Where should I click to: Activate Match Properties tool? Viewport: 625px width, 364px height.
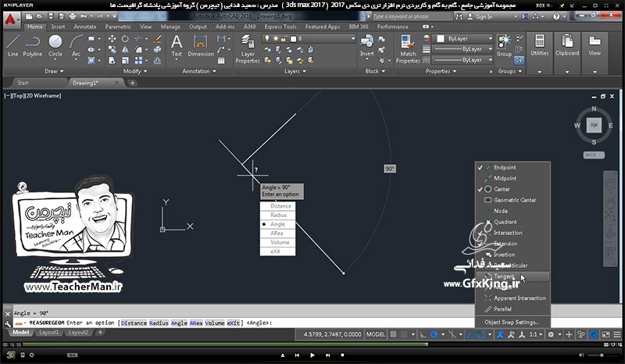click(407, 49)
